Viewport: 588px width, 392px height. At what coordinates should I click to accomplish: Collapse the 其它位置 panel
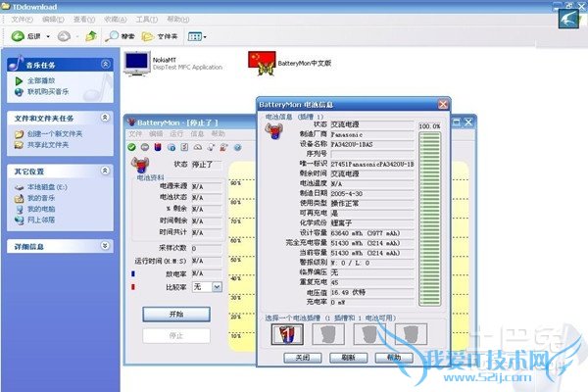click(x=106, y=171)
